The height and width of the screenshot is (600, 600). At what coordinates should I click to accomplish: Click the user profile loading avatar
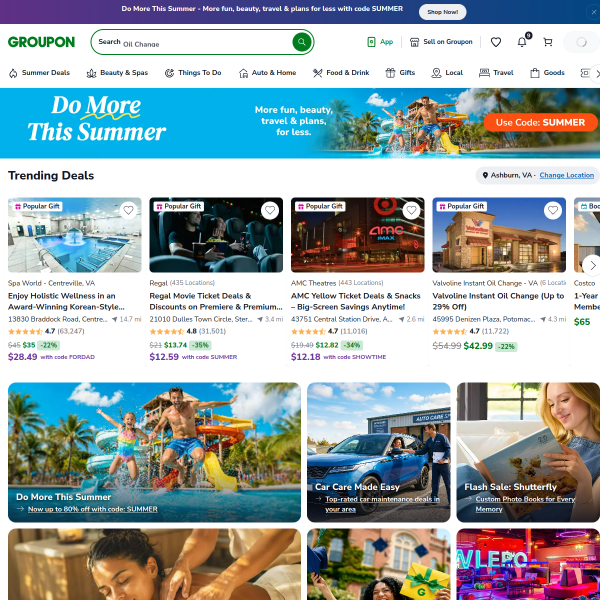pyautogui.click(x=581, y=42)
